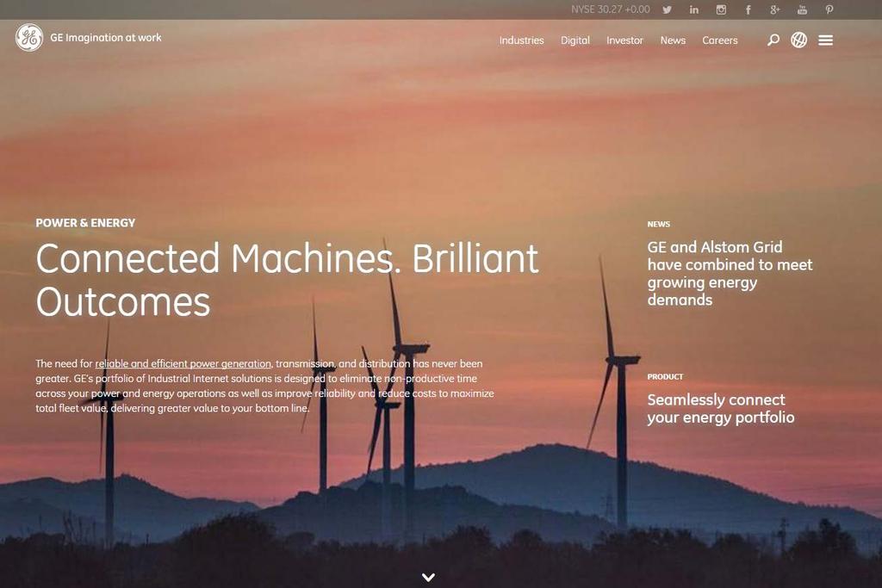Image resolution: width=882 pixels, height=588 pixels.
Task: Click the NEWS label above Alstom headline
Action: (x=659, y=225)
